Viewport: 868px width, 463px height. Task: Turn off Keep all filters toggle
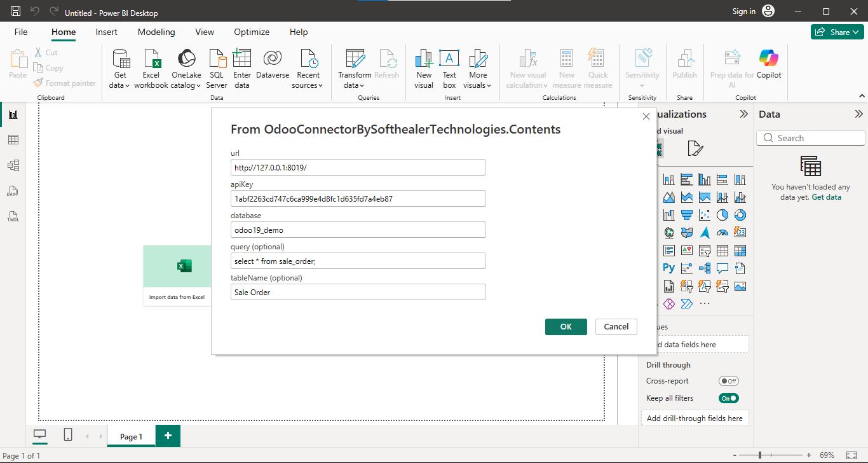[x=729, y=398]
